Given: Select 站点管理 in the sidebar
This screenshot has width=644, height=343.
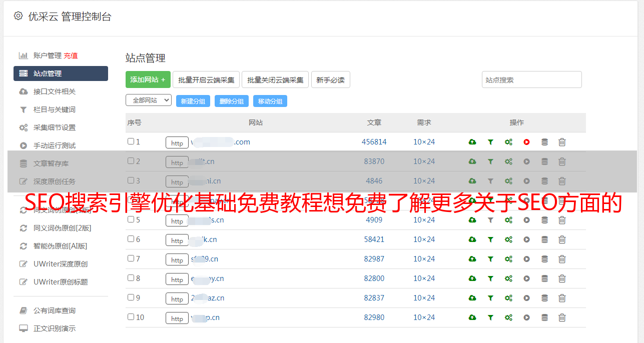Looking at the screenshot, I should pyautogui.click(x=61, y=73).
